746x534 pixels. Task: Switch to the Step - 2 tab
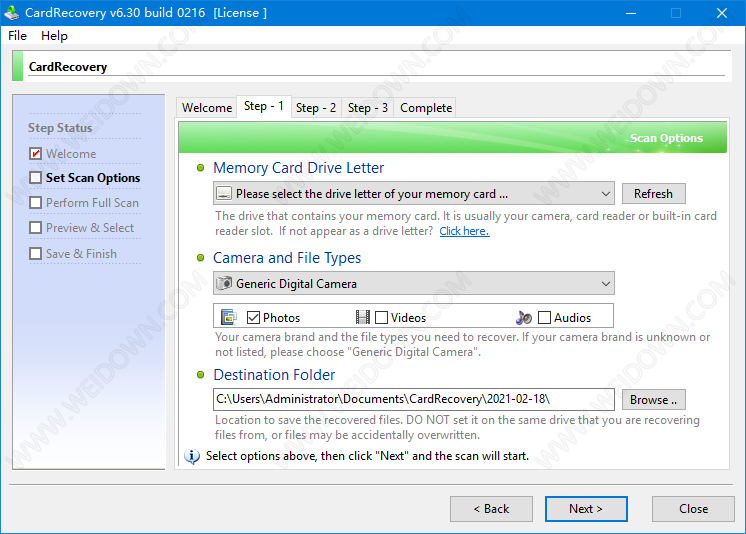coord(316,108)
